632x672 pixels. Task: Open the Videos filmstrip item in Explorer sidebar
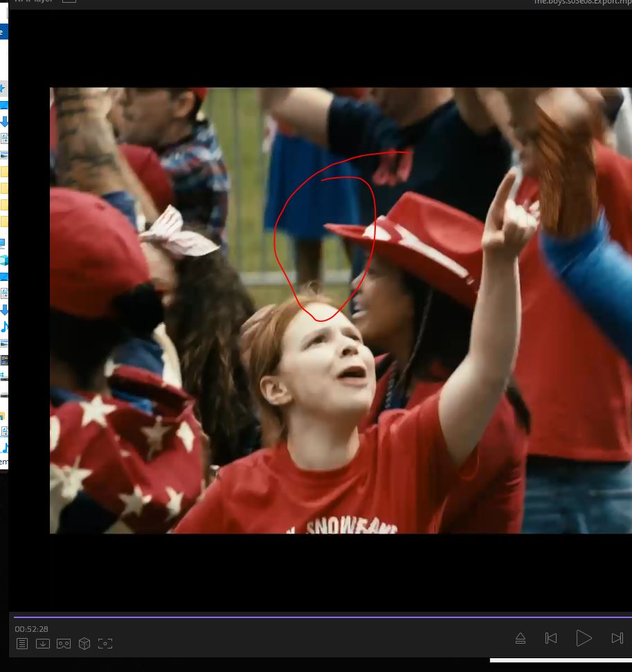(x=4, y=360)
